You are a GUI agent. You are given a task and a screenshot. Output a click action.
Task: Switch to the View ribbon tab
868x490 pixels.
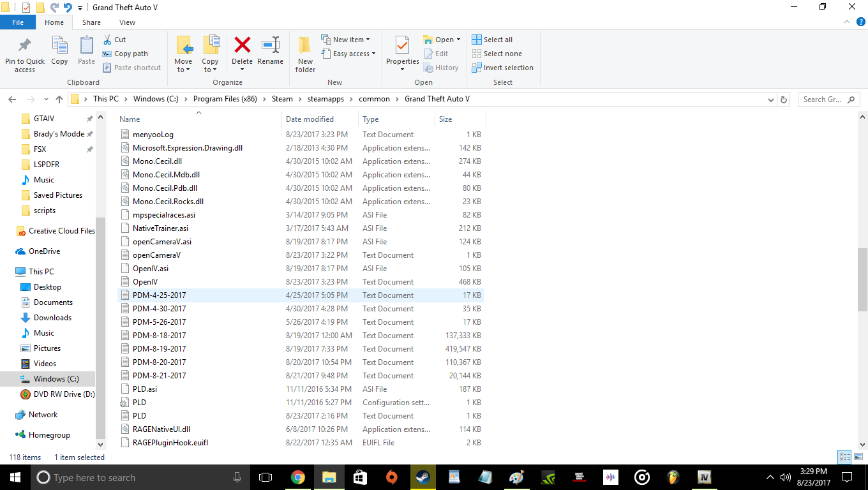click(x=127, y=22)
